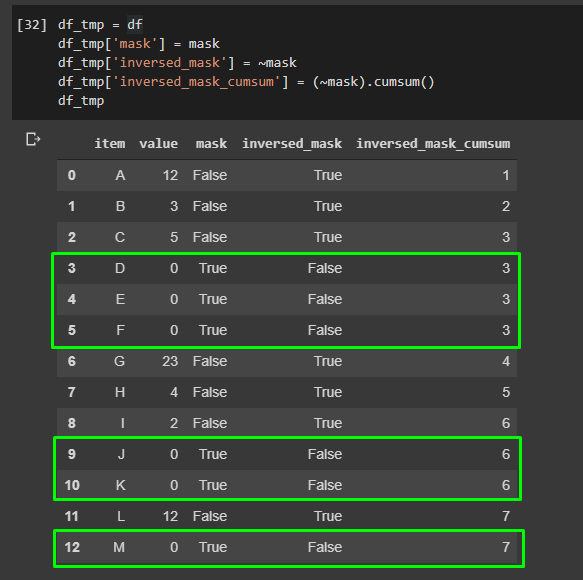Click the False inversed_mask cell in row K
The image size is (583, 580).
click(325, 485)
